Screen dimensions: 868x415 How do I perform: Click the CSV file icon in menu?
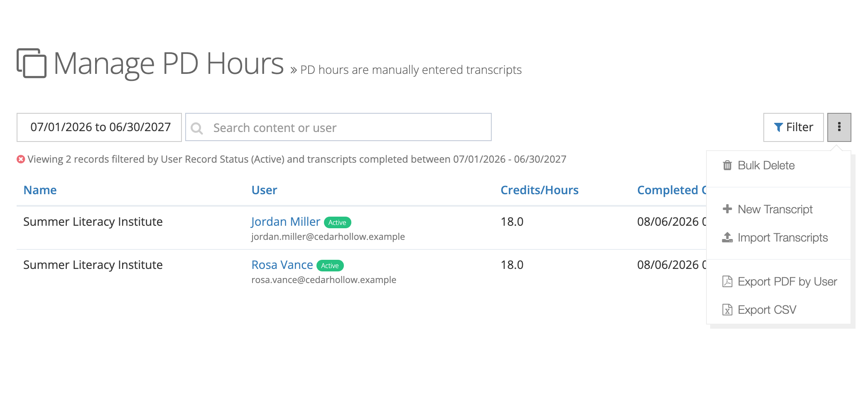[x=727, y=310]
